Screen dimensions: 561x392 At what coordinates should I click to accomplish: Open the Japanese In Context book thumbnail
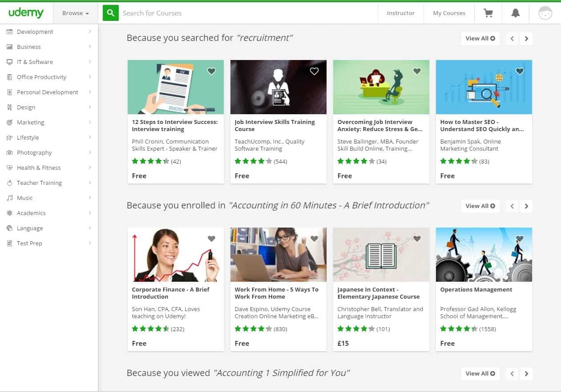coord(381,255)
